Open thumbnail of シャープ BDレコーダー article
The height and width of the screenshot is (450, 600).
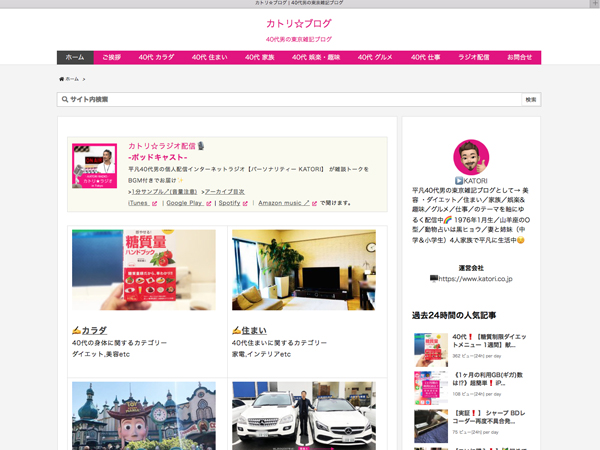431,426
